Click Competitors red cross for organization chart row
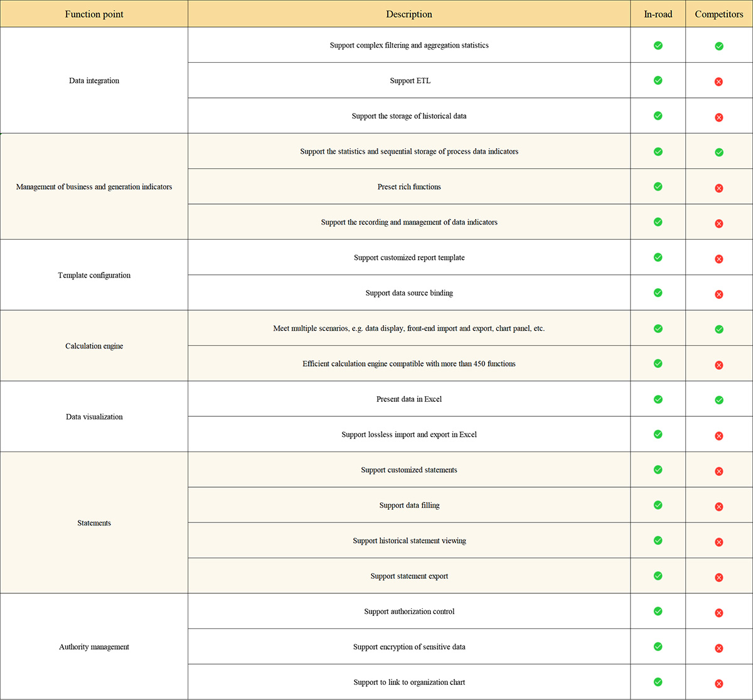The image size is (753, 700). coord(718,683)
